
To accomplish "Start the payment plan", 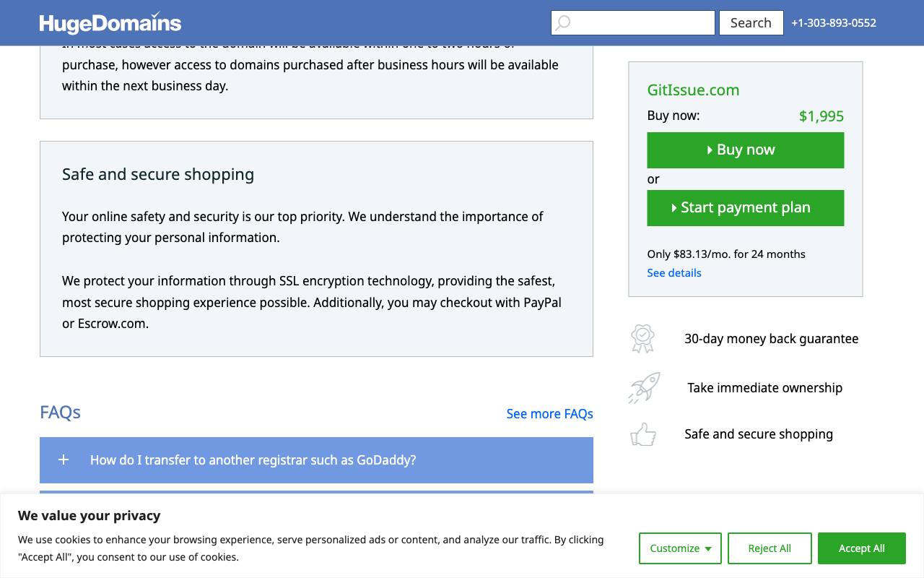I will tap(746, 208).
